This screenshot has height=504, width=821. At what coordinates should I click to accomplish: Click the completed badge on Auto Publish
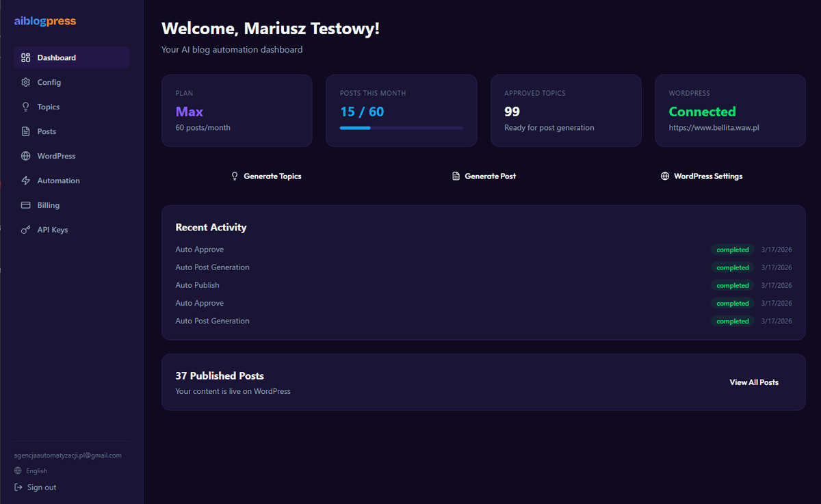[x=732, y=285]
